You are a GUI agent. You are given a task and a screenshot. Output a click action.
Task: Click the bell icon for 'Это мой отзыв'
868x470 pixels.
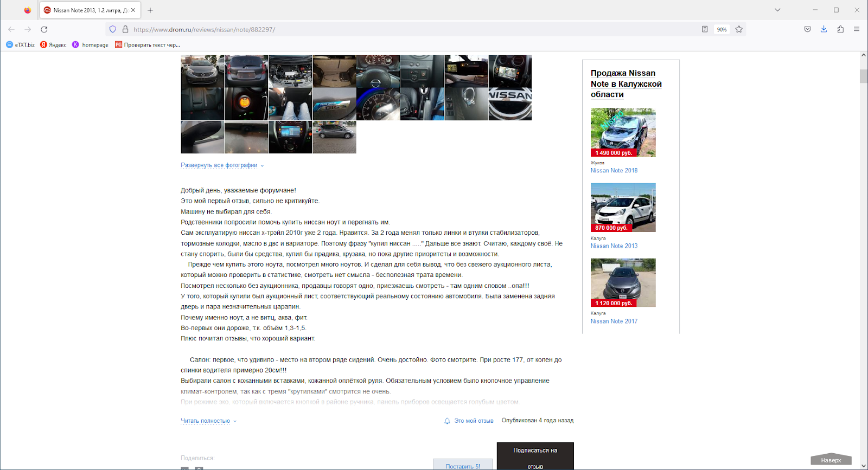[x=447, y=421]
